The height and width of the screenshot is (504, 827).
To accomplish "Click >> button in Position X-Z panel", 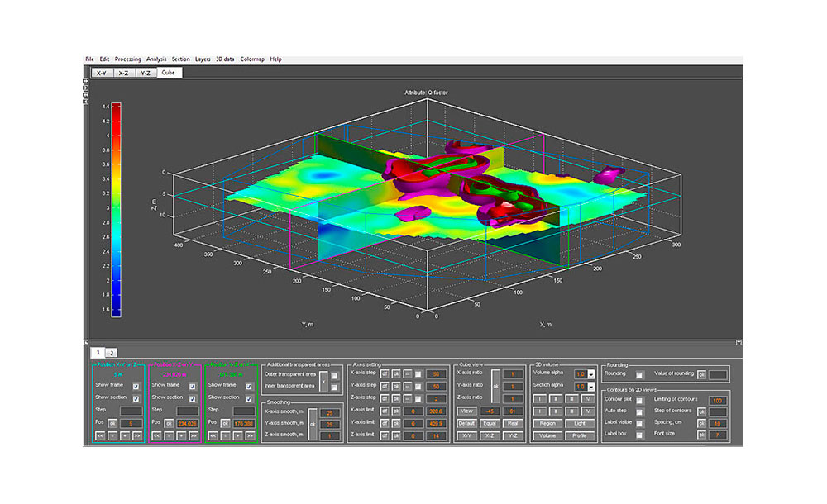I will click(194, 435).
